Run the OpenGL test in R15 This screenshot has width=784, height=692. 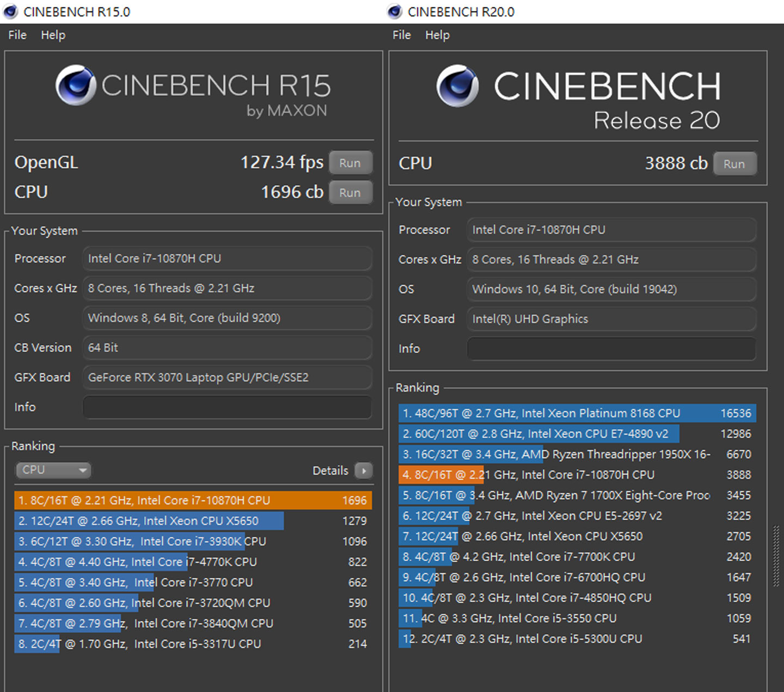click(x=350, y=163)
